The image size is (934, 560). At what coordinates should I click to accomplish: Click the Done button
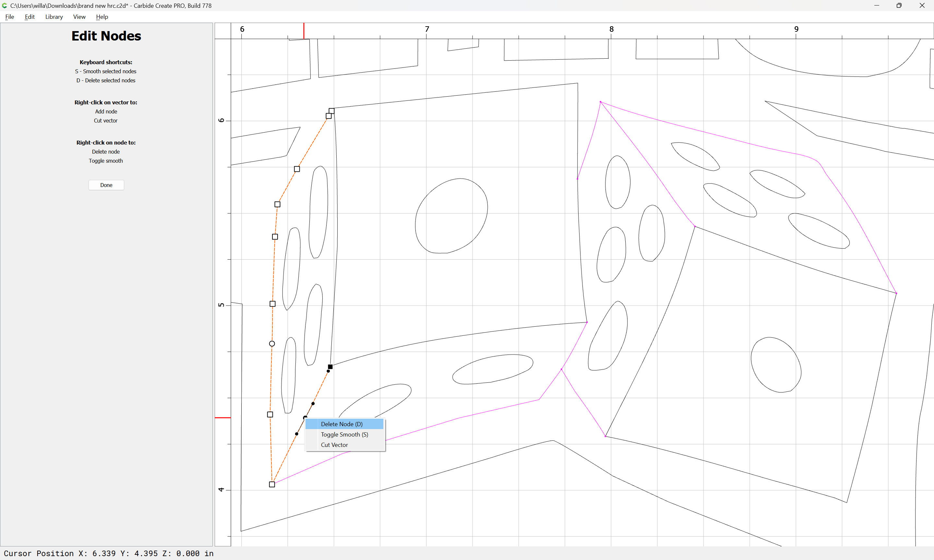106,185
